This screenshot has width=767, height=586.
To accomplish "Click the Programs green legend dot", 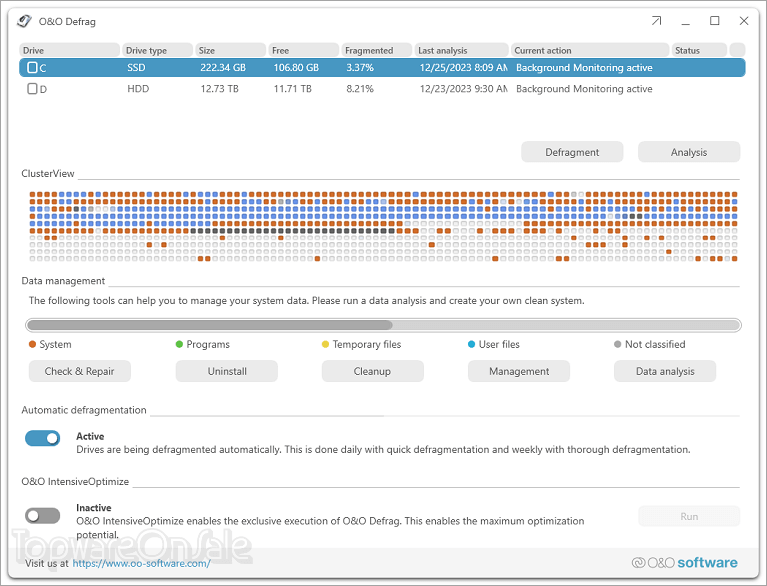I will click(x=179, y=344).
